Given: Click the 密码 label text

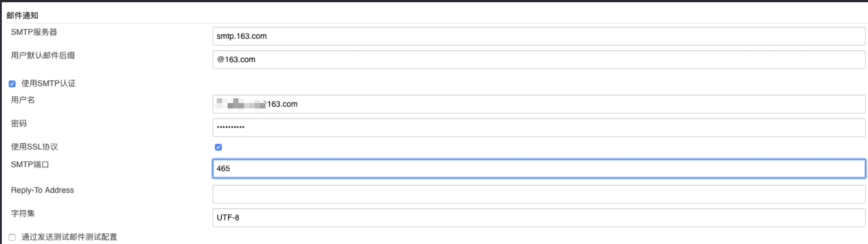Looking at the screenshot, I should 19,123.
